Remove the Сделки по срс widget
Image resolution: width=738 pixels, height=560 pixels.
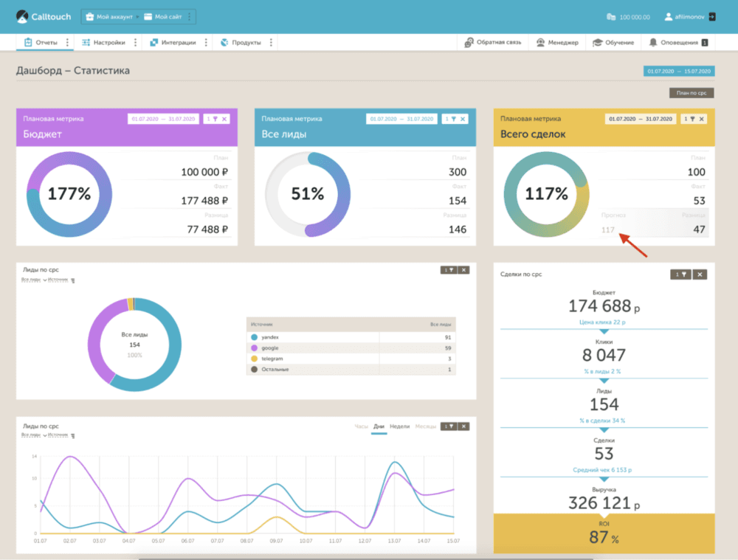coord(700,274)
